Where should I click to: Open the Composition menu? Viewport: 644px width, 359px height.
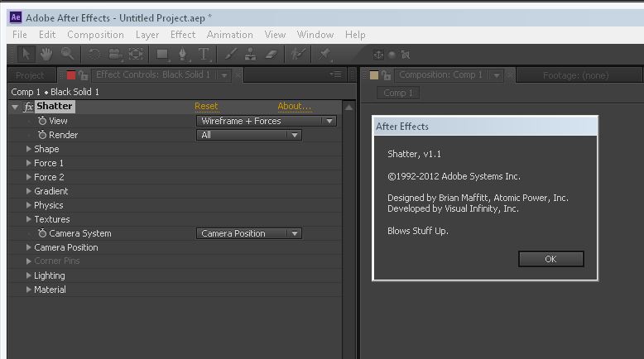pos(95,35)
